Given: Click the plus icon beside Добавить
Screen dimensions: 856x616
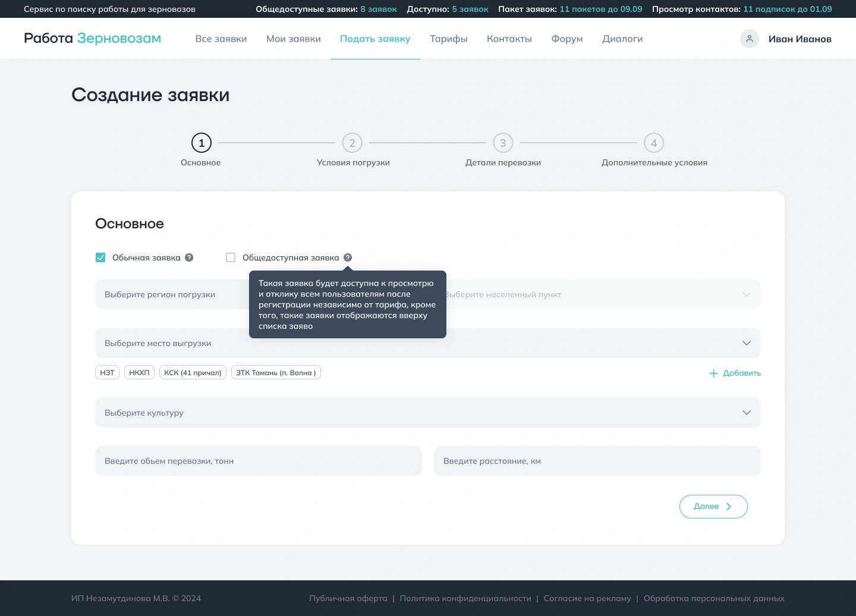Looking at the screenshot, I should click(713, 373).
